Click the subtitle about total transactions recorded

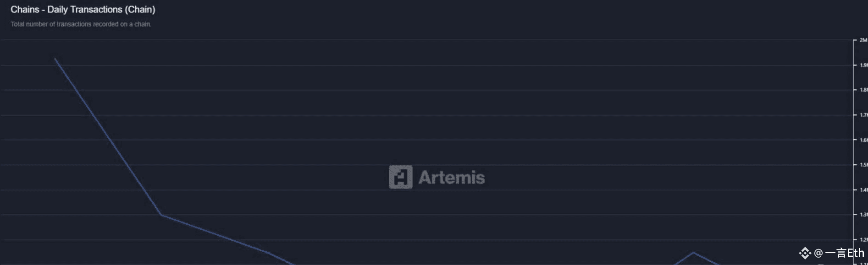coord(81,24)
